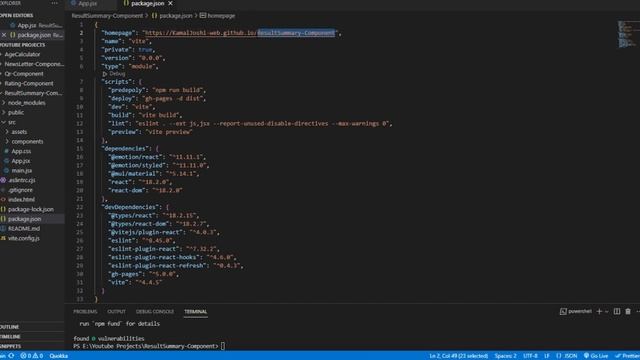Close package.json in Open Editors list
This screenshot has width=640, height=360.
(4, 35)
